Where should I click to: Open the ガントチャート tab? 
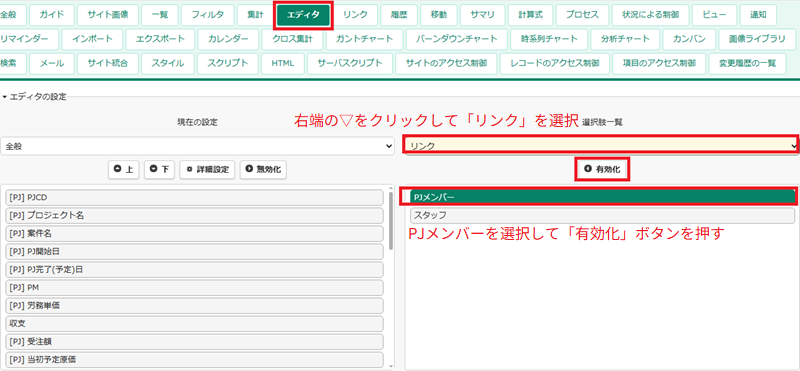(364, 39)
